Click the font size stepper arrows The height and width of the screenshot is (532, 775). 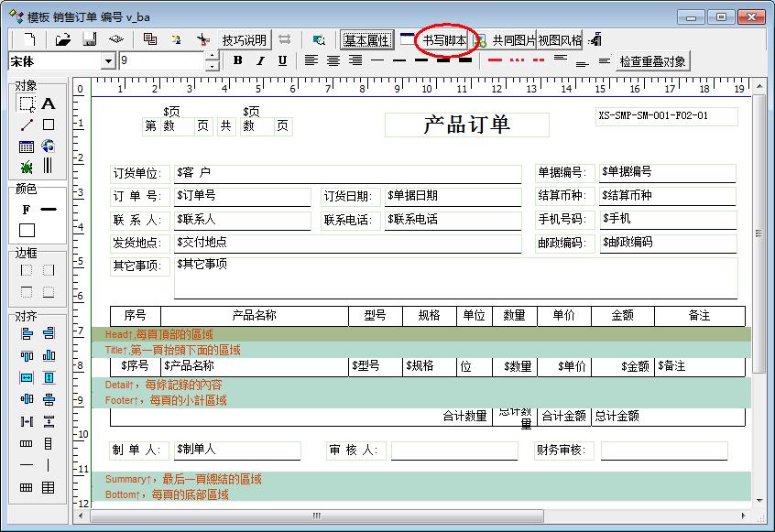click(x=213, y=61)
